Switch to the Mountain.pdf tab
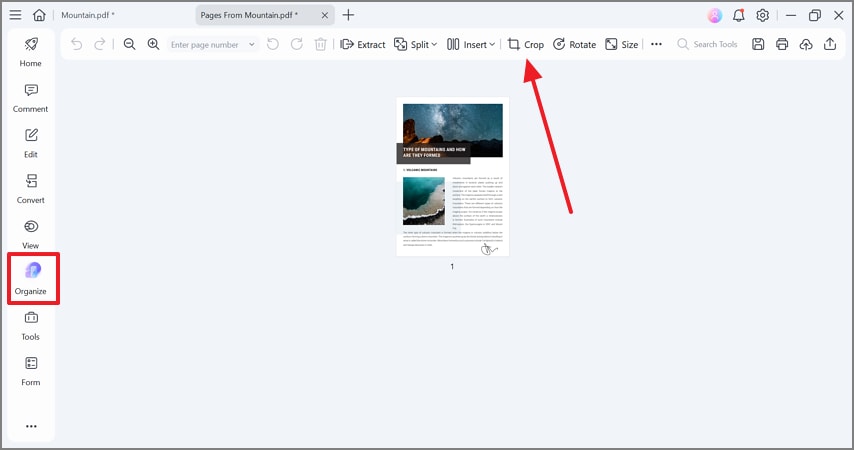The width and height of the screenshot is (854, 450). point(88,15)
